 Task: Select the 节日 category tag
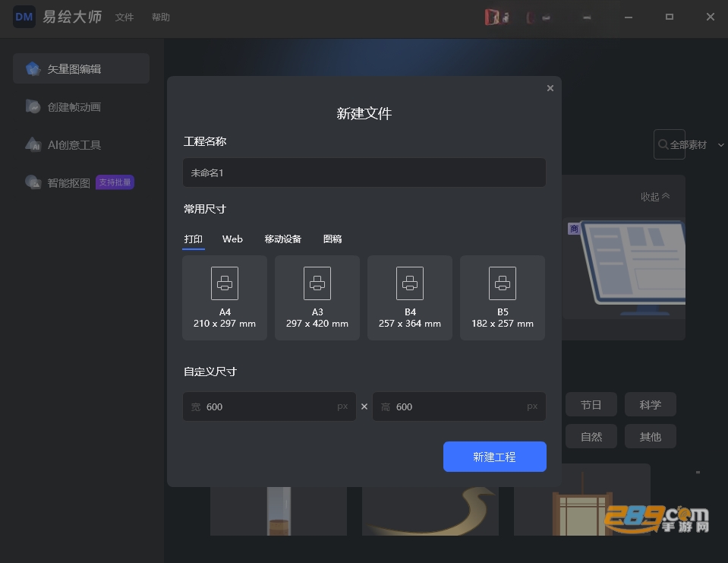tap(591, 405)
